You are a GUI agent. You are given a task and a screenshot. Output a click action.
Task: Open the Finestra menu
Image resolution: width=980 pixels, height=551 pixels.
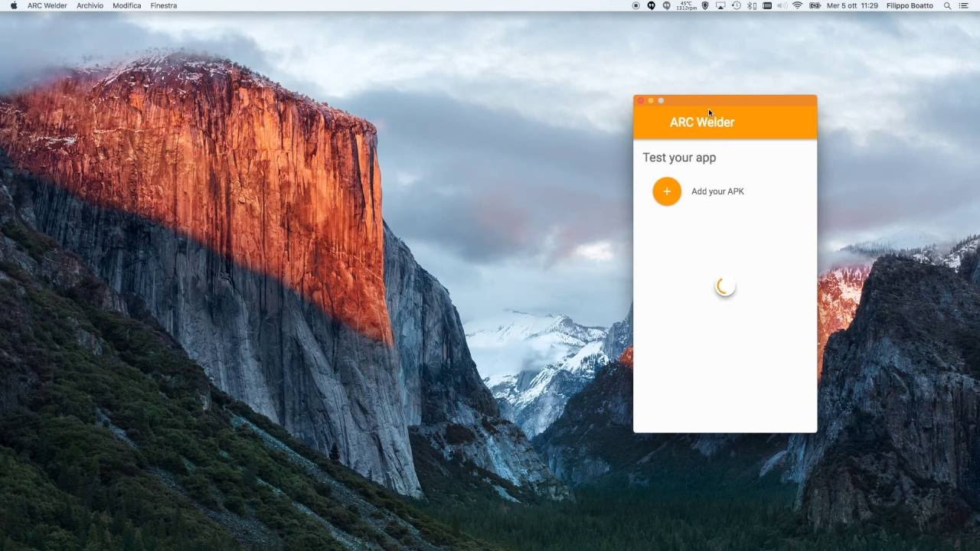pos(164,5)
